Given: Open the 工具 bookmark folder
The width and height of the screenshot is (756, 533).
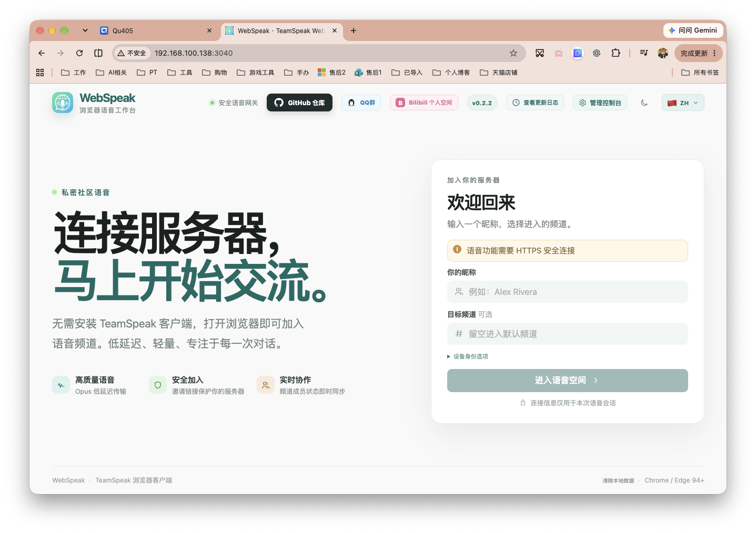Looking at the screenshot, I should 180,73.
